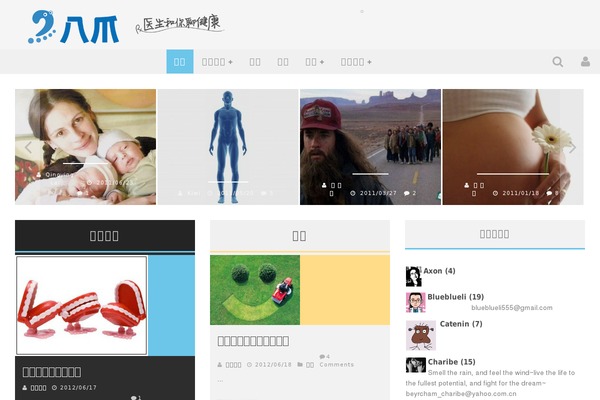
Task: Open the mother with twins slide
Action: point(85,147)
